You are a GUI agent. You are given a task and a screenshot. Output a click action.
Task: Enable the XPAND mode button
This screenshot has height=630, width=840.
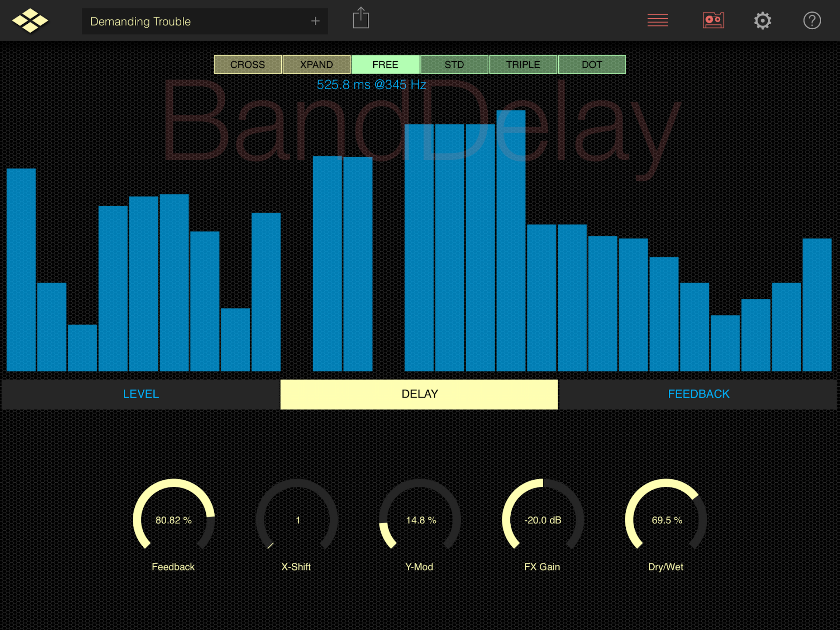click(316, 65)
